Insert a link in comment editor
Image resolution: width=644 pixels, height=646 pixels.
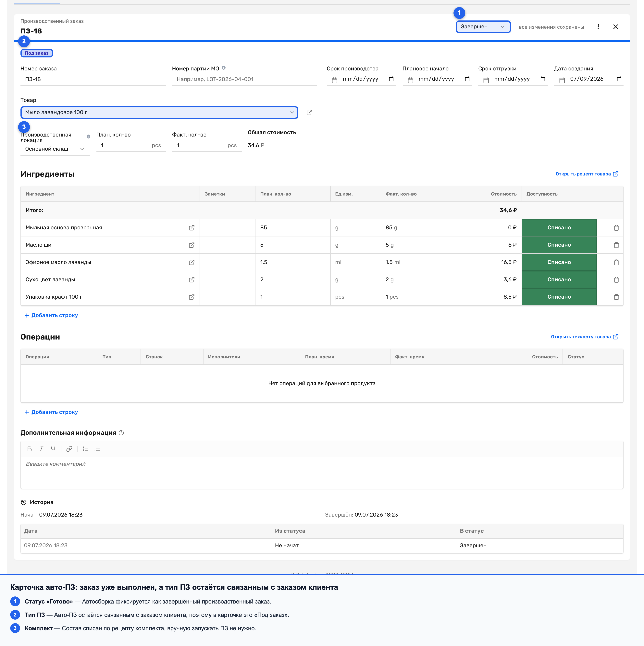click(69, 449)
